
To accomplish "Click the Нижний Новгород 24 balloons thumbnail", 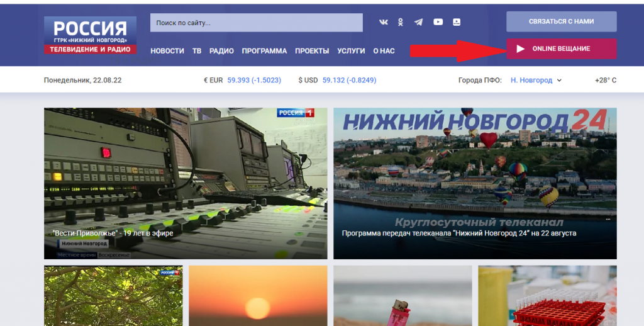I will [475, 183].
